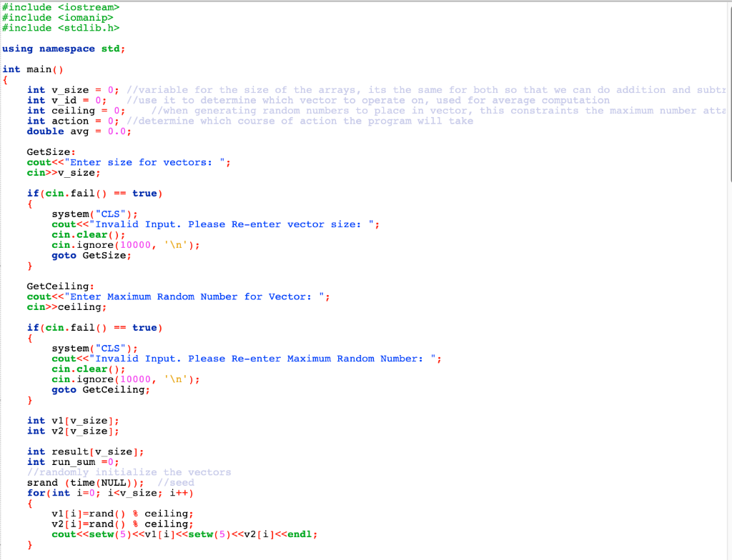Click the v1[i]=rand() % ceiling statement
732x560 pixels.
tap(107, 513)
